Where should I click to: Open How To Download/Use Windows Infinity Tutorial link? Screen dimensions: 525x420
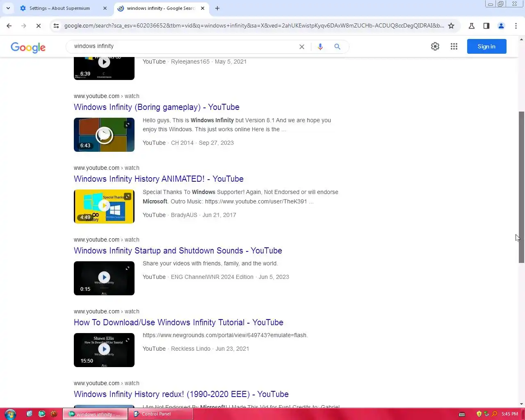[178, 322]
